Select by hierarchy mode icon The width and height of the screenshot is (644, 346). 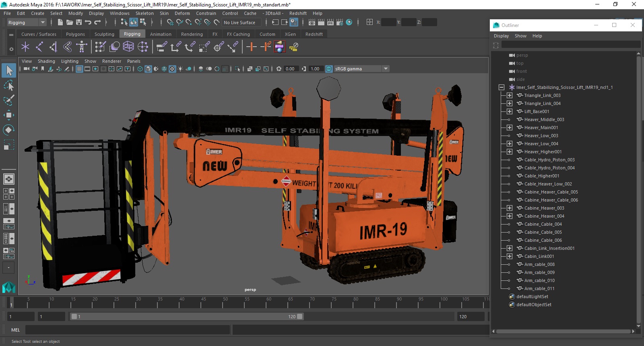(124, 23)
